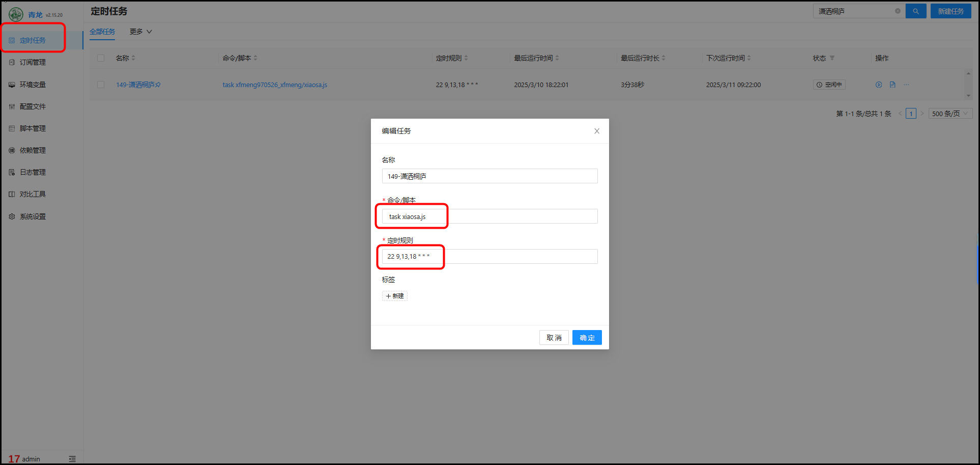980x465 pixels.
Task: Go to the previous page
Action: click(900, 114)
